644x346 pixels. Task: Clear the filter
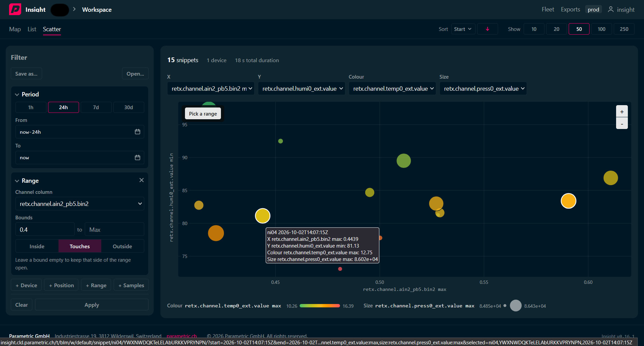pos(22,305)
